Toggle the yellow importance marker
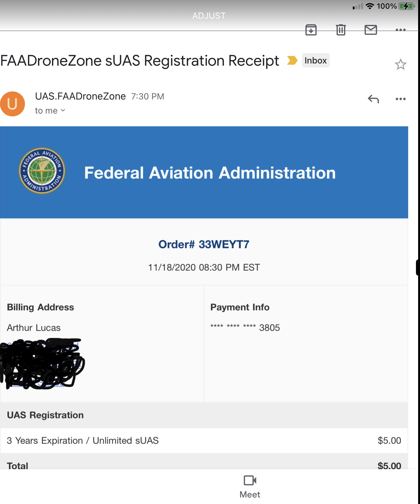420x504 pixels. [292, 60]
